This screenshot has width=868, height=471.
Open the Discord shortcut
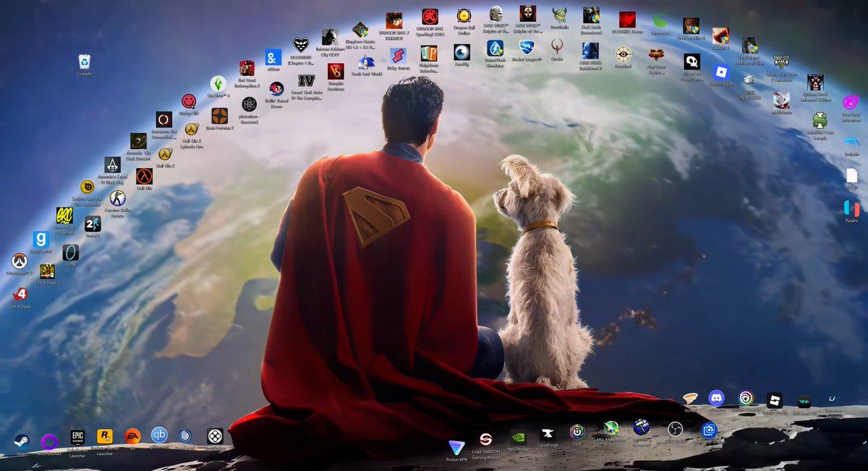pos(717,397)
